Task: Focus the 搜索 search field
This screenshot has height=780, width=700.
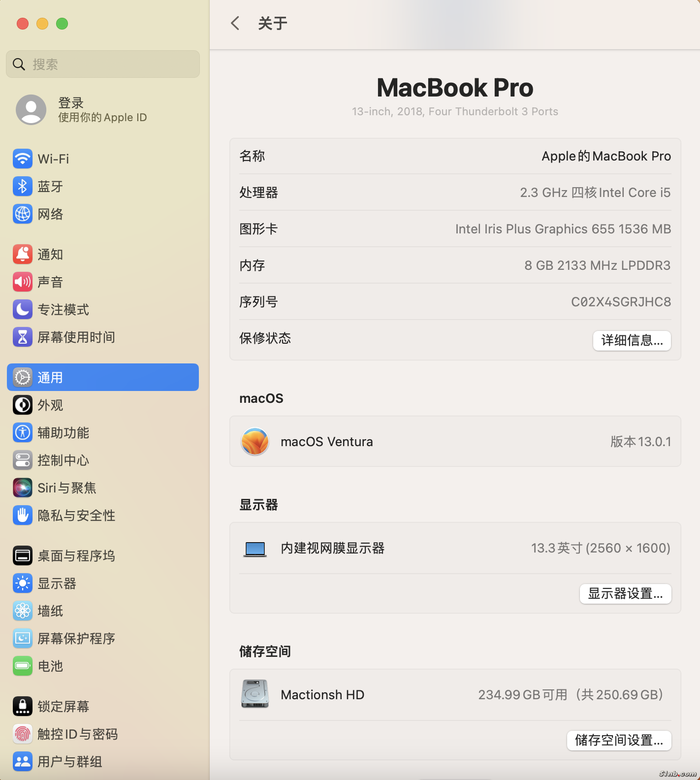Action: pos(103,64)
